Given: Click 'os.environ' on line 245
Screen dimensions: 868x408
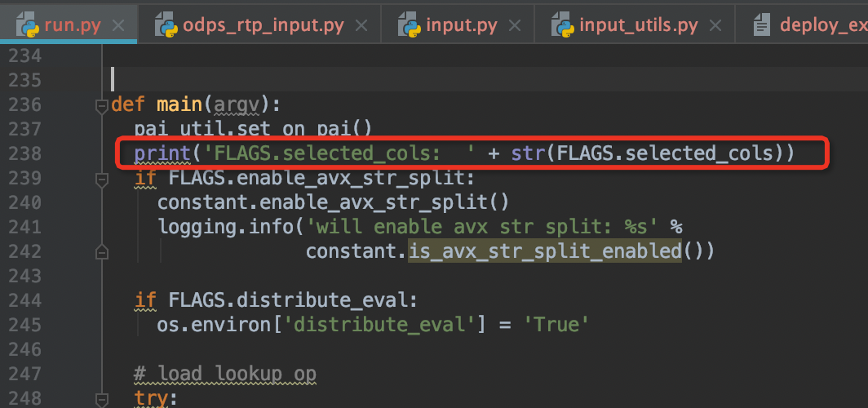Looking at the screenshot, I should (x=214, y=325).
